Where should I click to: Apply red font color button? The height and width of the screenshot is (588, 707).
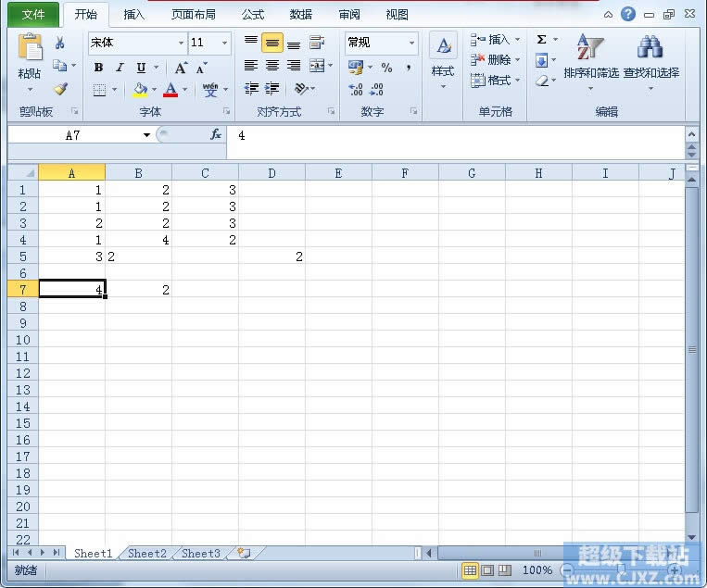170,89
